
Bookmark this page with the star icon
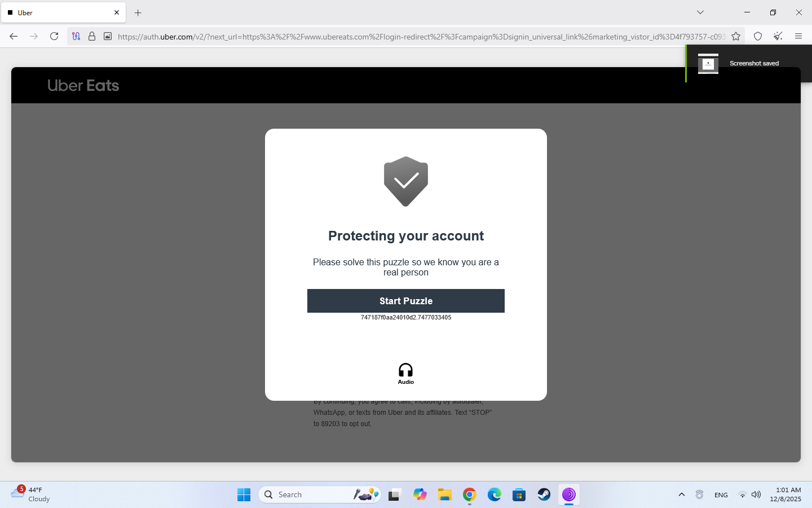coord(736,36)
